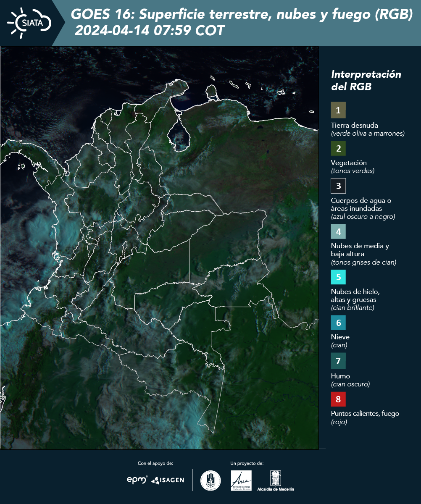The image size is (421, 504).
Task: Select legend swatch 3 Cuerpos de agua
Action: [338, 185]
